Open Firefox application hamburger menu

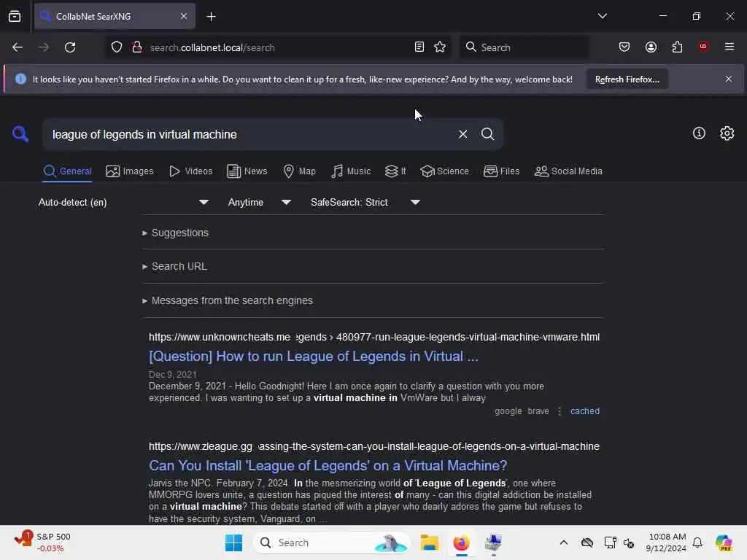tap(729, 47)
